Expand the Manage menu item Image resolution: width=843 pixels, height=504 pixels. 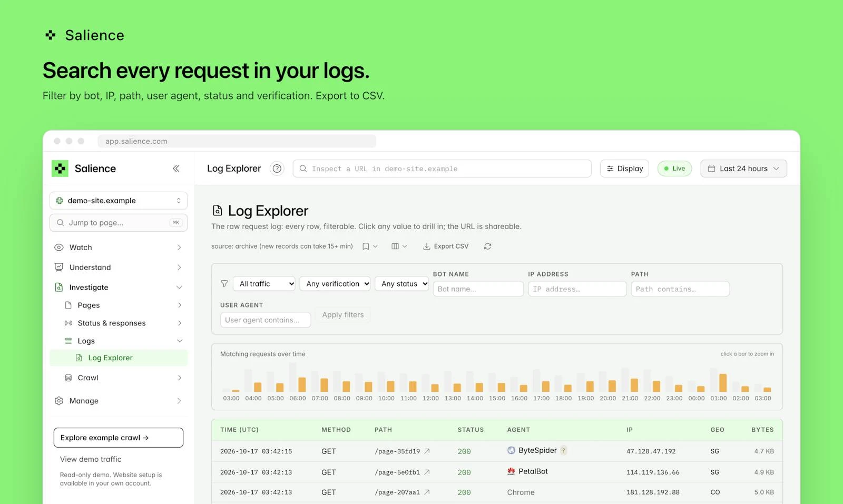(119, 401)
